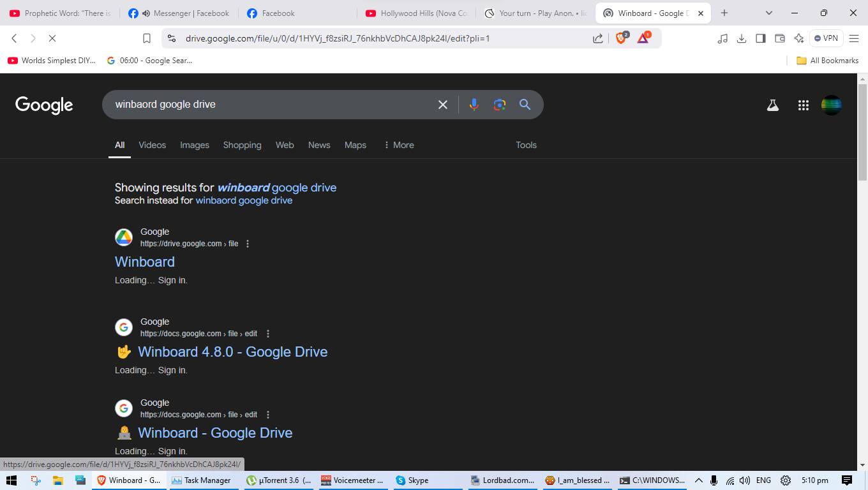Open Google Lens image search
The image size is (868, 490).
(499, 105)
